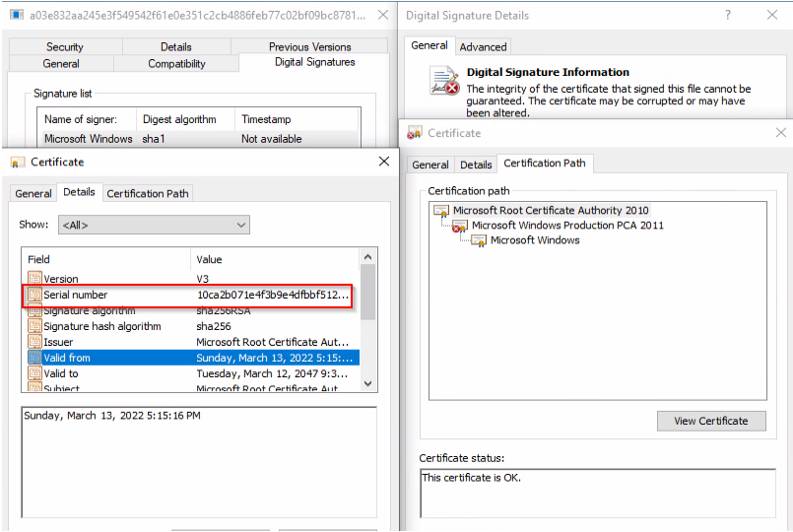Close the right Certificate window
Screen dimensions: 793x532
click(781, 132)
